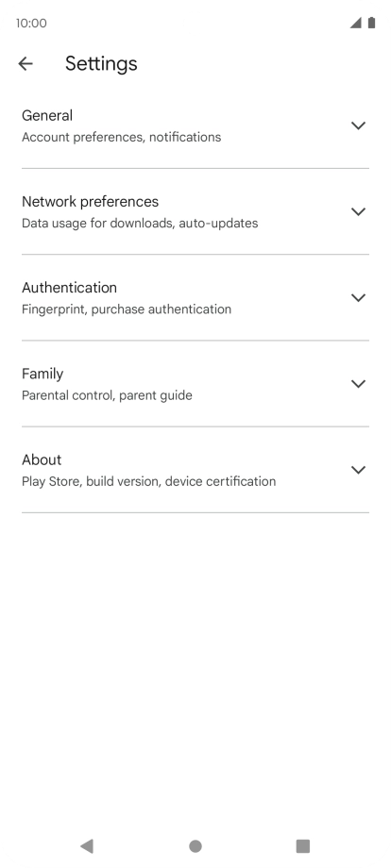The image size is (391, 868).
Task: Tap 'Data usage for downloads, auto-updates' text
Action: click(140, 224)
